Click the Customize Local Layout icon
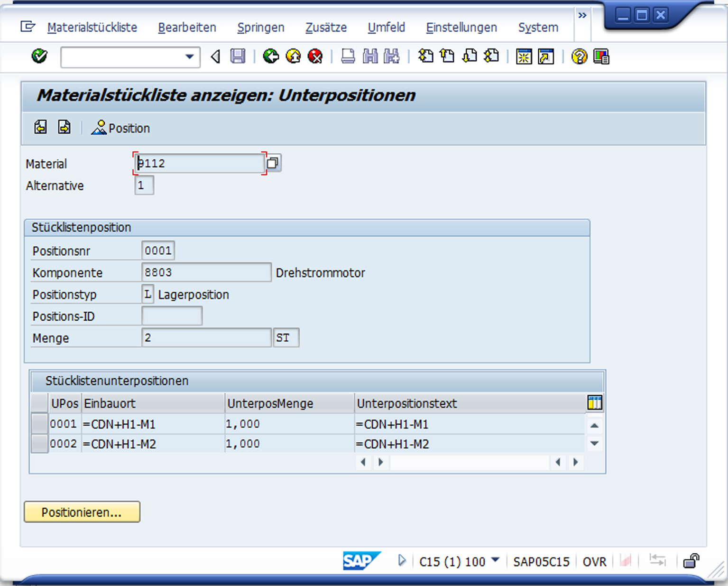This screenshot has width=728, height=586. [601, 56]
